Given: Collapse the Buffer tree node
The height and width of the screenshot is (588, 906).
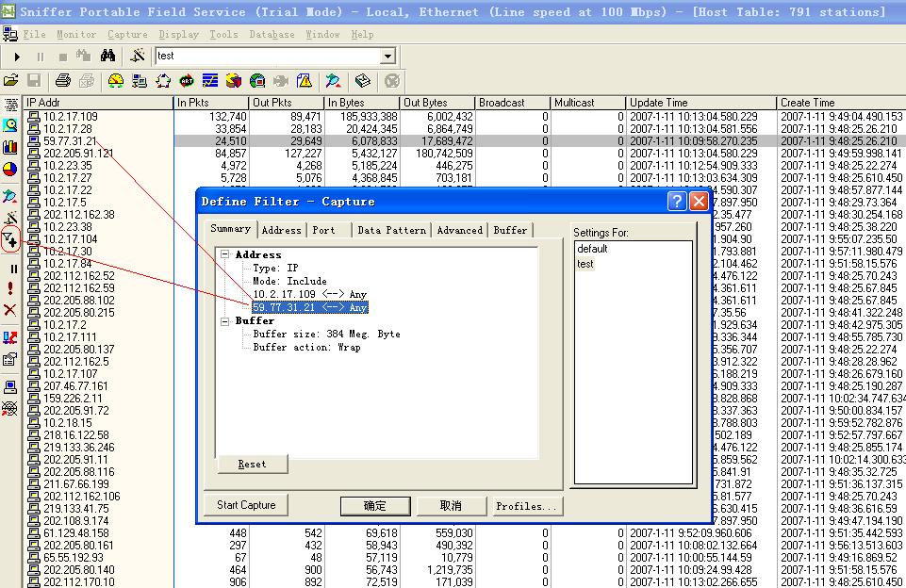Looking at the screenshot, I should [x=225, y=321].
